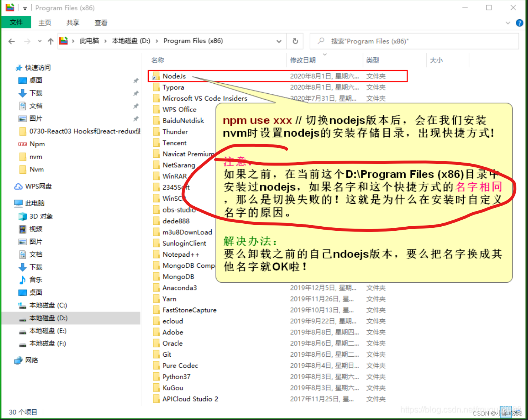Open the 文件 ribbon tab
The height and width of the screenshot is (420, 528).
coord(16,22)
